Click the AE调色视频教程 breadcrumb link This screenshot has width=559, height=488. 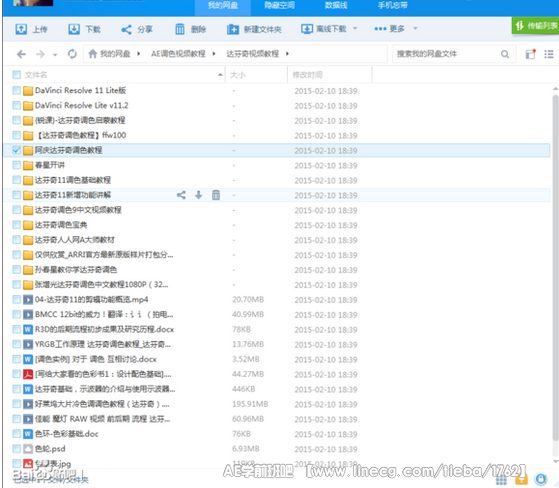click(178, 54)
